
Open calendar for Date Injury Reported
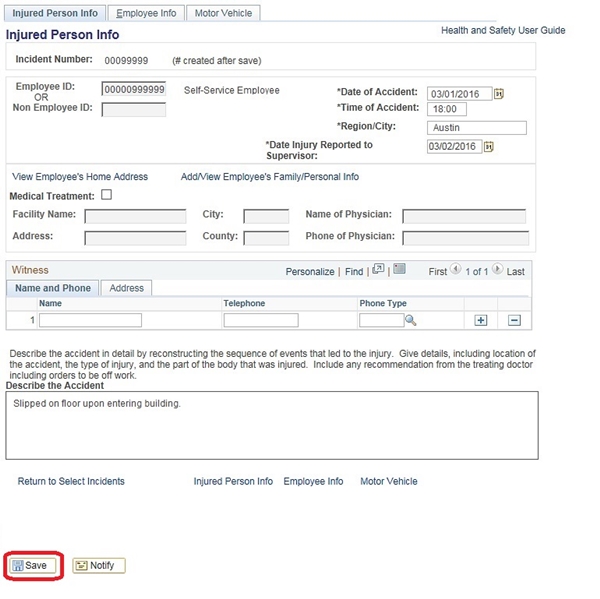489,146
